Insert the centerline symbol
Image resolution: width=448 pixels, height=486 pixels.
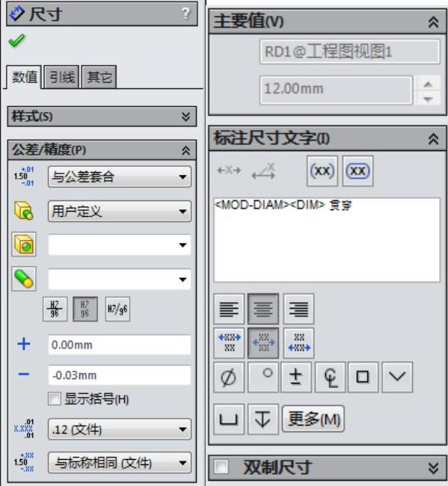(x=330, y=377)
